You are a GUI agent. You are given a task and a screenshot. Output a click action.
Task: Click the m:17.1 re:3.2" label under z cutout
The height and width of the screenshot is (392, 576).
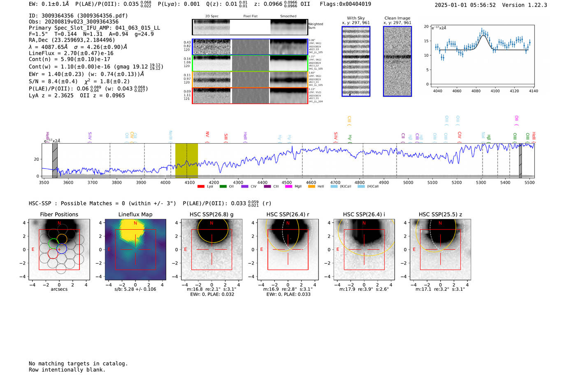[x=440, y=289]
